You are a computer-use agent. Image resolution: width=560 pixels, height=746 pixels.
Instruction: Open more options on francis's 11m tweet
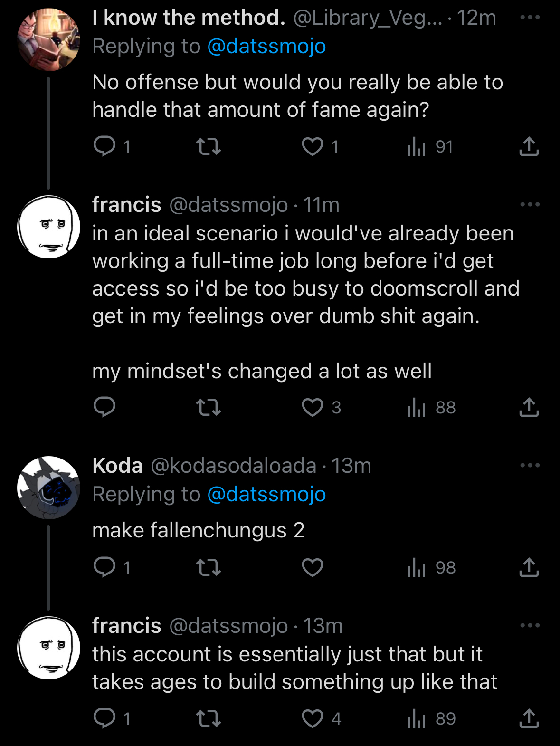[530, 205]
